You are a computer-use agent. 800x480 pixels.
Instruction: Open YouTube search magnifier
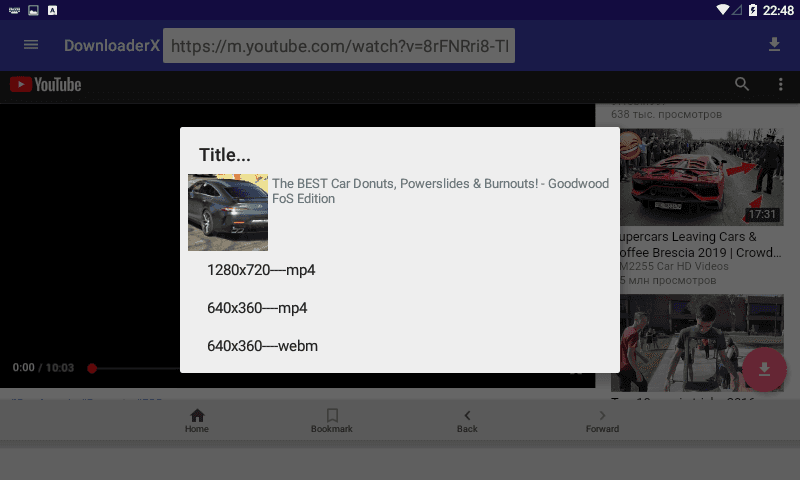(x=742, y=84)
